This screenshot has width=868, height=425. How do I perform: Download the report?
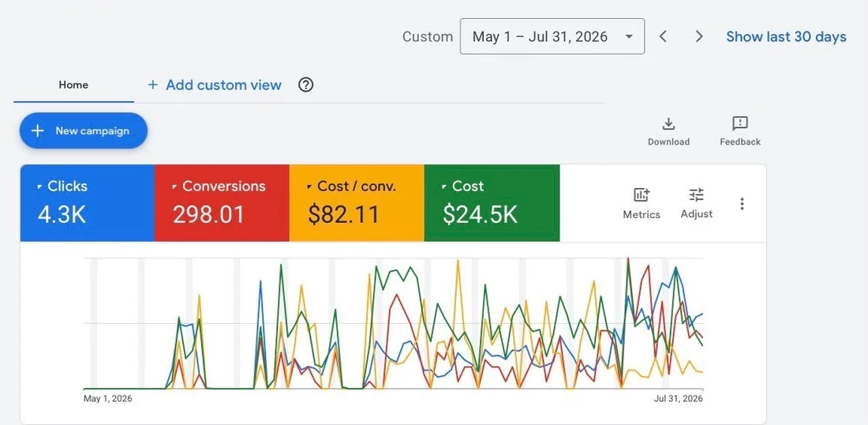coord(668,131)
